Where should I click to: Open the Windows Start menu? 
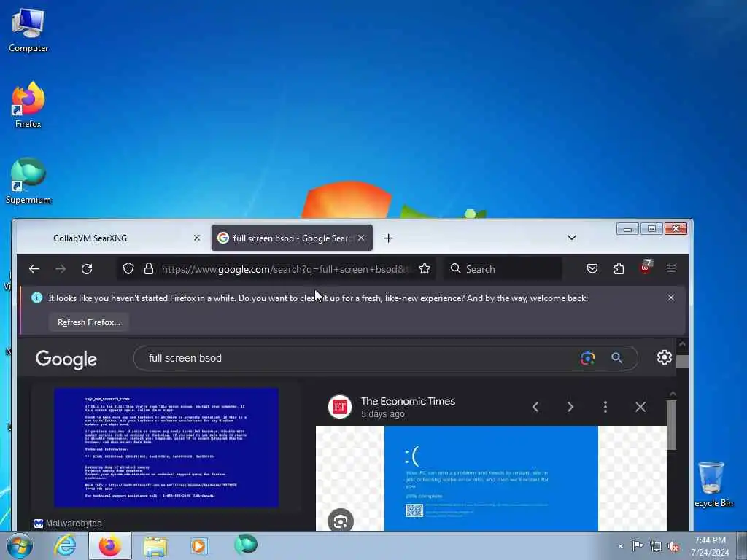click(x=20, y=545)
